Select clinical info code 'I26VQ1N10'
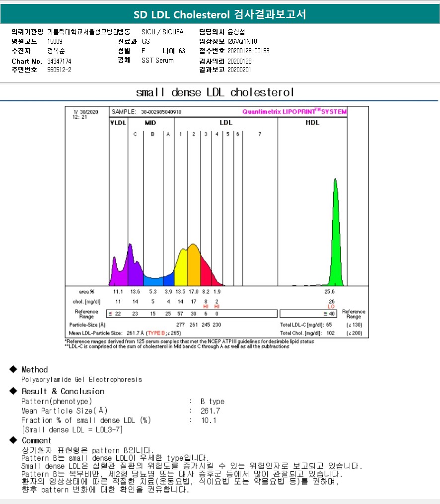Screen dimensions: 440x504 (x=242, y=41)
